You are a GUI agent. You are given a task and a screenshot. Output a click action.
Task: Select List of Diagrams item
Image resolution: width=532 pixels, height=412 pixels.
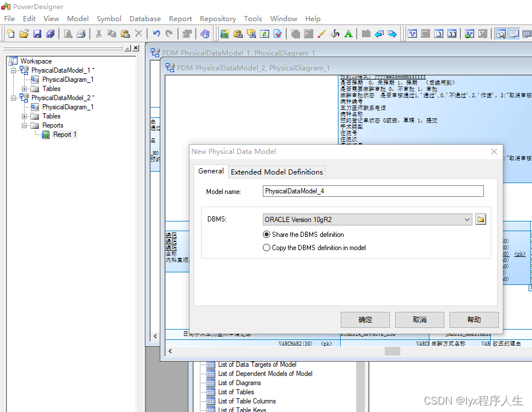pyautogui.click(x=239, y=383)
